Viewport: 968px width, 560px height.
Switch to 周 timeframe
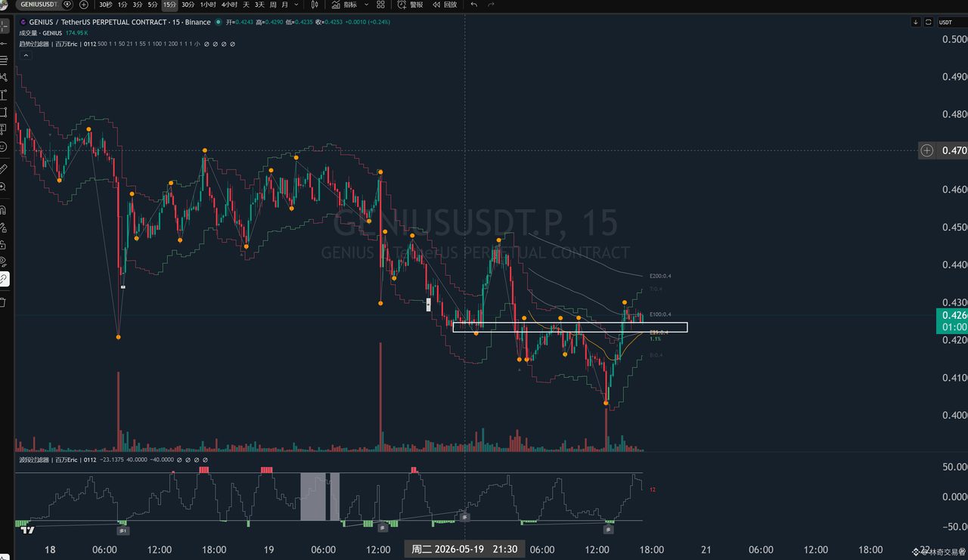tap(273, 5)
